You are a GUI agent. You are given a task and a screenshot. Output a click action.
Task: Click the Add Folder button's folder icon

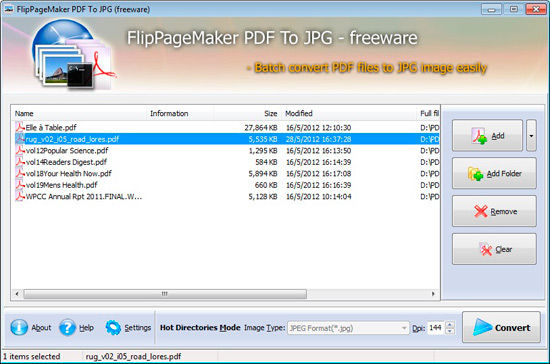pos(475,174)
